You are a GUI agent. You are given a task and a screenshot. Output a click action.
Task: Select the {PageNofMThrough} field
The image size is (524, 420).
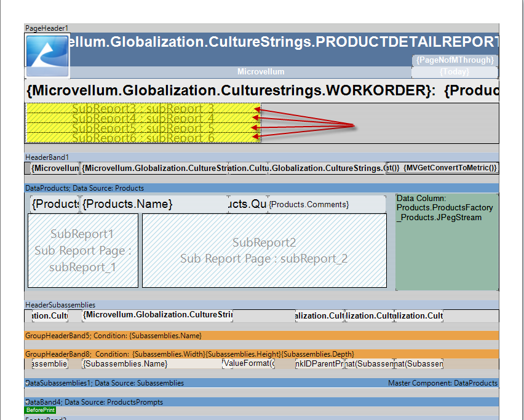pyautogui.click(x=455, y=60)
